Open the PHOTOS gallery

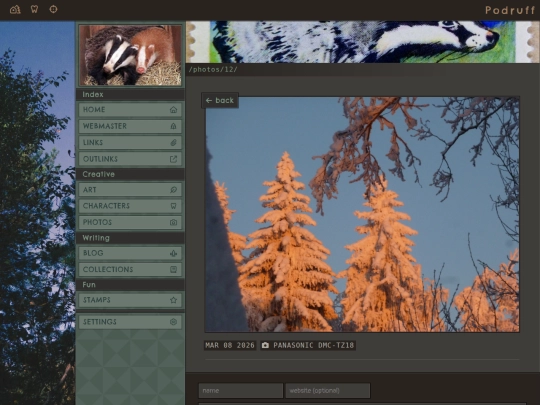click(x=130, y=222)
